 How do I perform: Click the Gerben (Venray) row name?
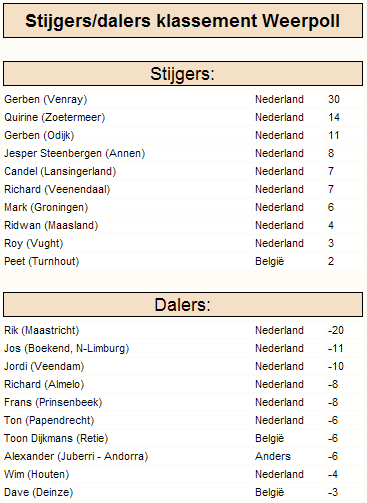click(46, 99)
